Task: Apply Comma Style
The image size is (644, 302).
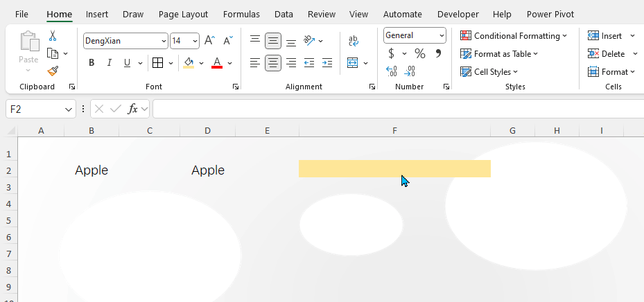Action: [x=439, y=53]
